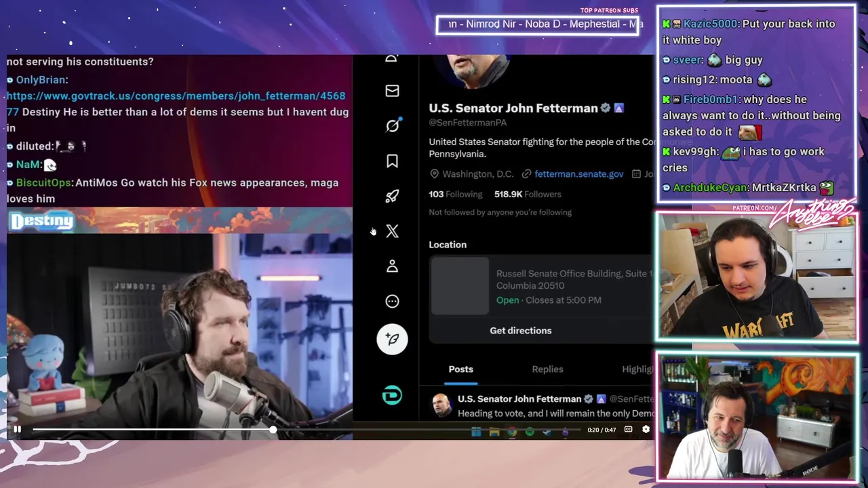Screen dimensions: 868x488
Task: Click chat username BiscuitOps
Action: pyautogui.click(x=43, y=183)
